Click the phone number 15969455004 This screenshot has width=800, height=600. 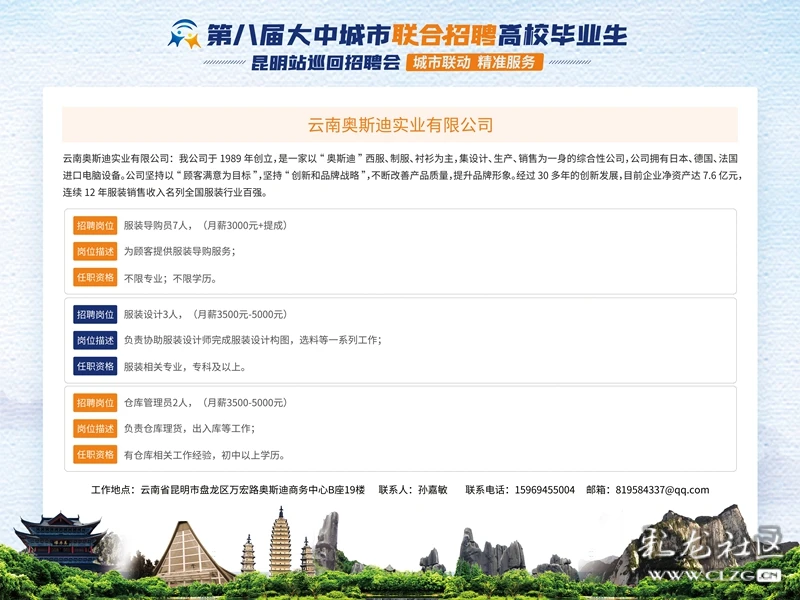[544, 490]
